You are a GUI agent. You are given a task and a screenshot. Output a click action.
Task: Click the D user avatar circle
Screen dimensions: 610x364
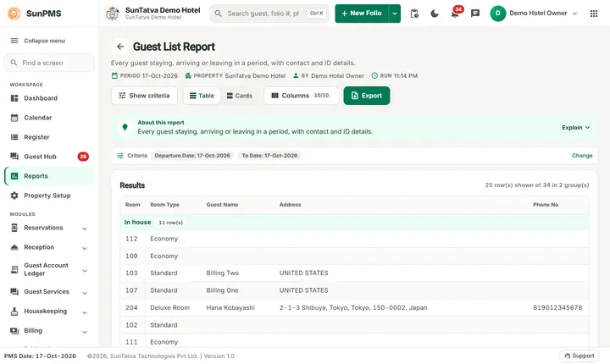[x=497, y=14]
